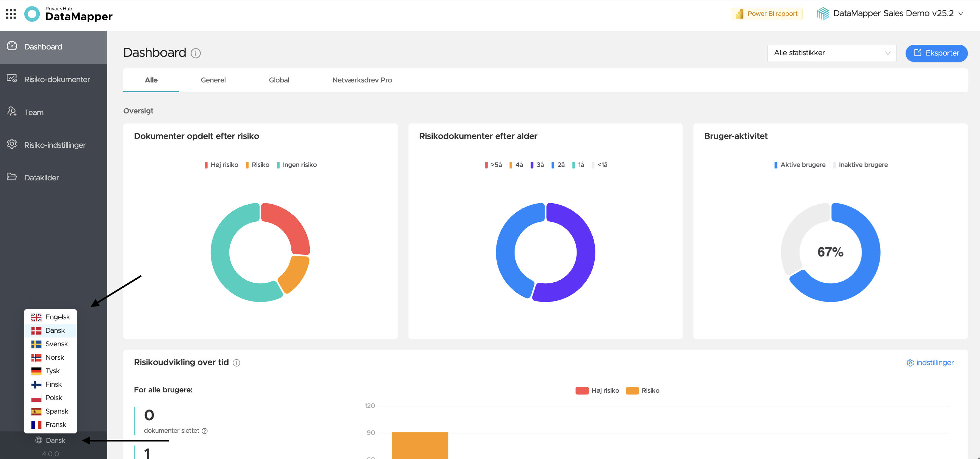This screenshot has width=980, height=459.
Task: Click help icon beside dokumenter slettet
Action: point(205,431)
